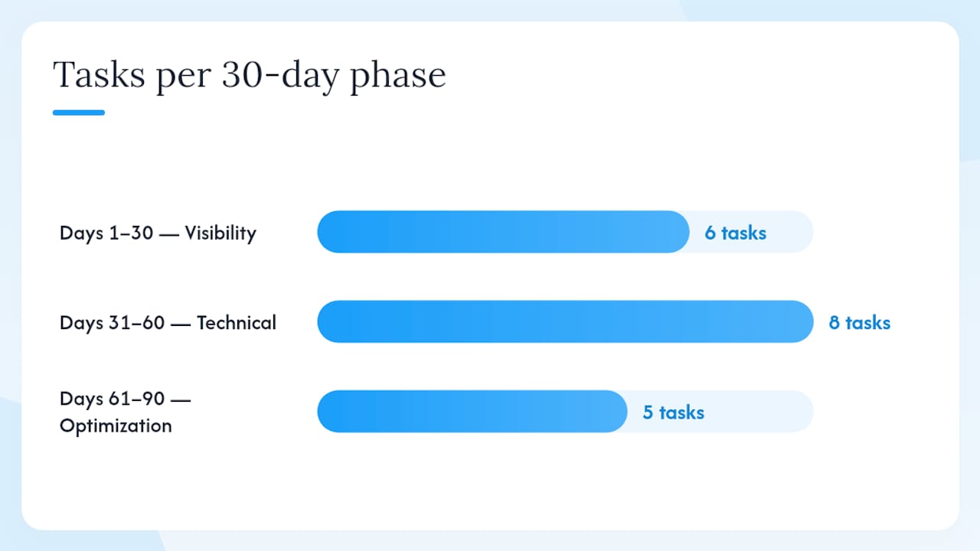This screenshot has width=980, height=551.
Task: Click the word "Visibility" in first label
Action: 220,233
